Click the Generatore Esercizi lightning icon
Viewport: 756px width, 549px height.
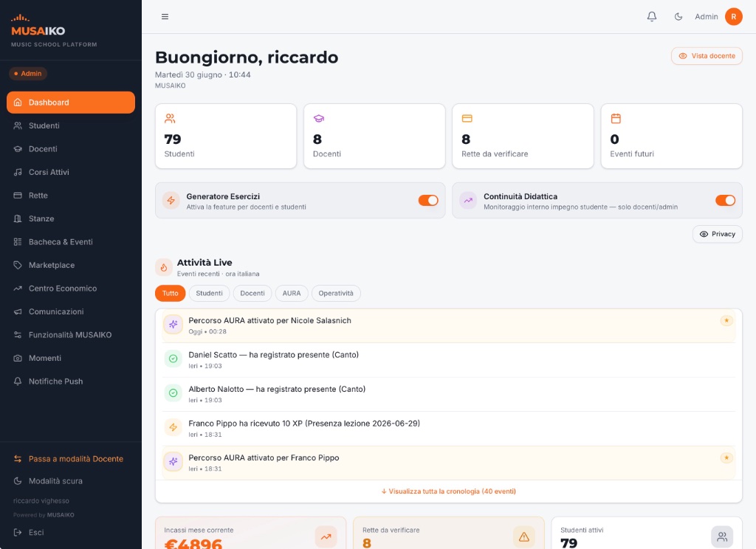(x=171, y=201)
